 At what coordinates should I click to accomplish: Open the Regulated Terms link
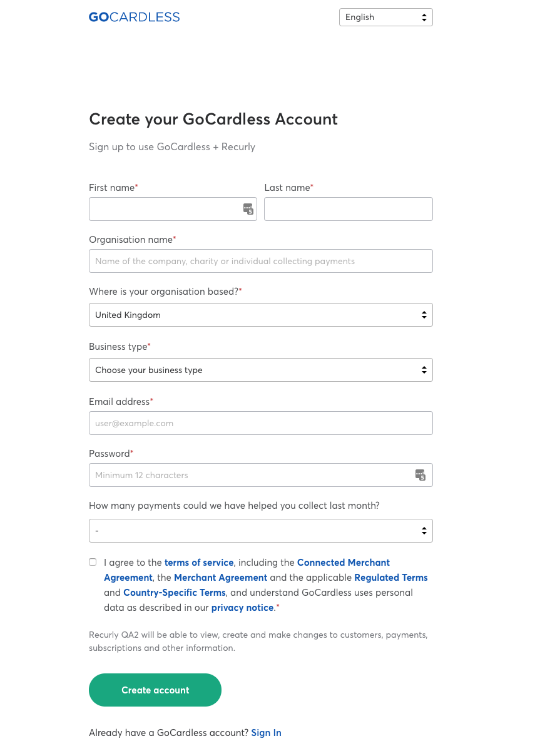390,578
